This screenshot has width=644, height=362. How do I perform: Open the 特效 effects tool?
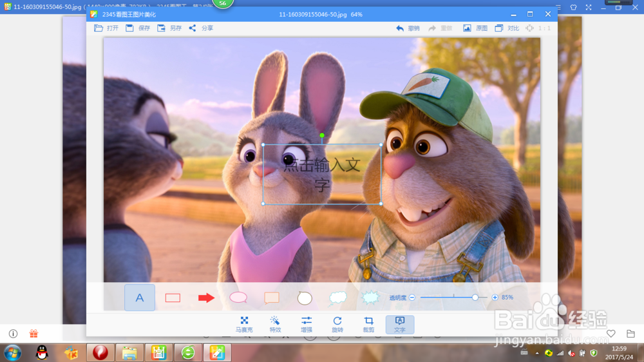(x=275, y=324)
